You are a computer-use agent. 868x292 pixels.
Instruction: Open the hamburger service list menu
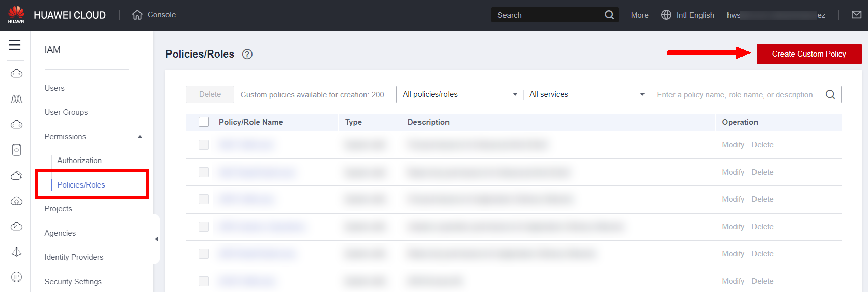tap(15, 45)
